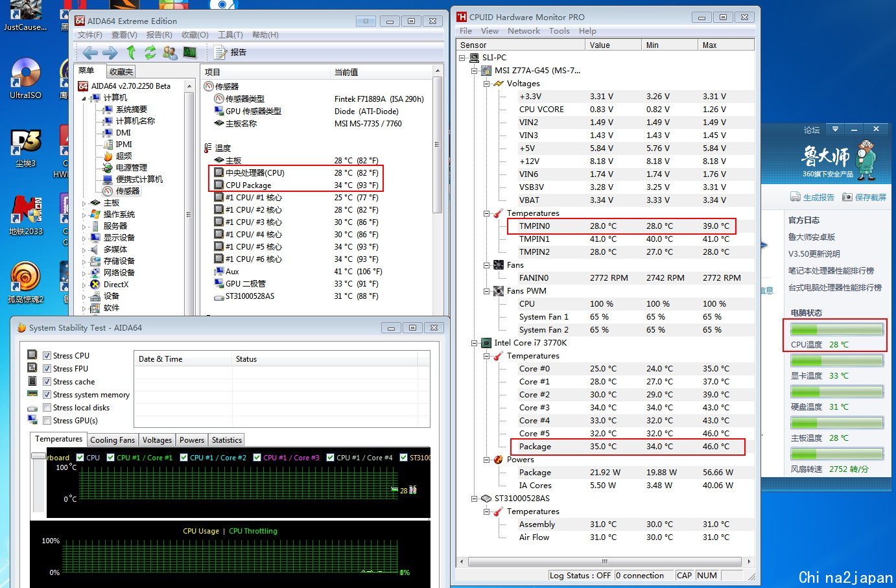The width and height of the screenshot is (896, 588).
Task: Open the 尘埃3 desktop game icon
Action: 25,148
